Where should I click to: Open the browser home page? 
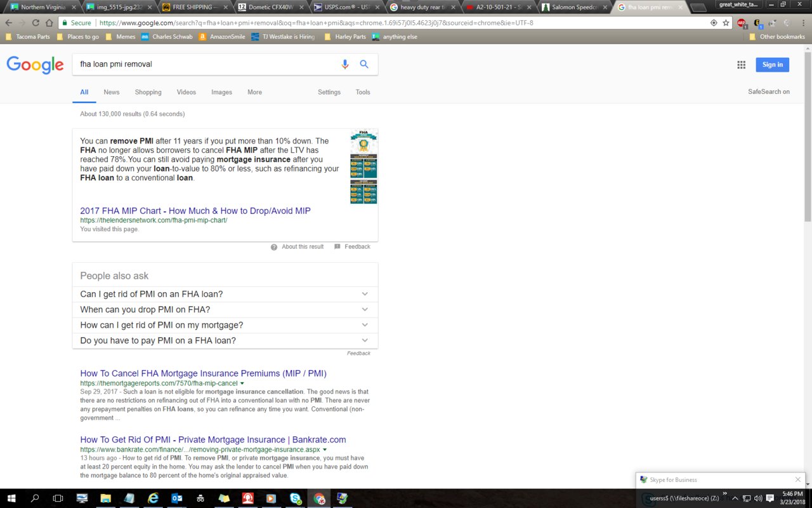click(49, 23)
